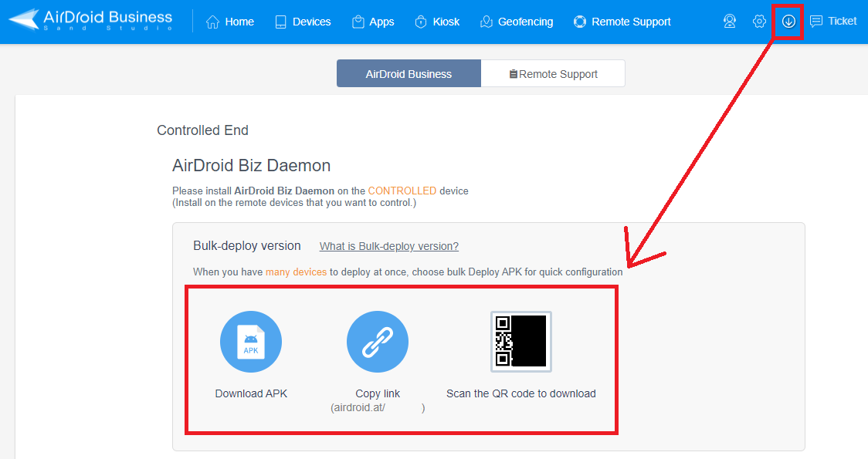Click the airdroid.at/ link text
The image size is (868, 459).
378,408
